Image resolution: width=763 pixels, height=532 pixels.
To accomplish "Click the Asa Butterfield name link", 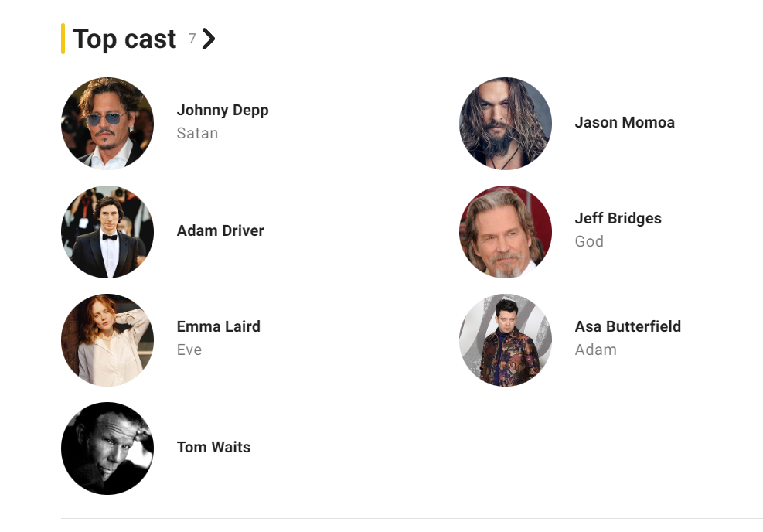I will (628, 326).
